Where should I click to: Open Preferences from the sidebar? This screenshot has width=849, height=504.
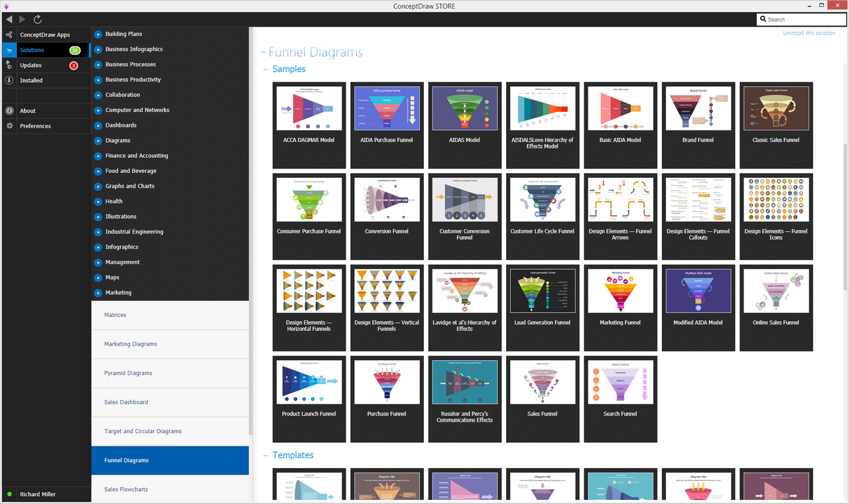tap(45, 126)
